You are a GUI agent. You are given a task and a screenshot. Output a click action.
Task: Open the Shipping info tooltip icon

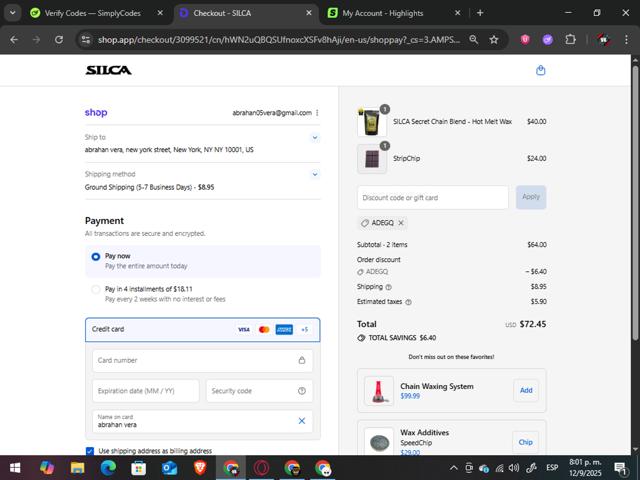coord(389,287)
